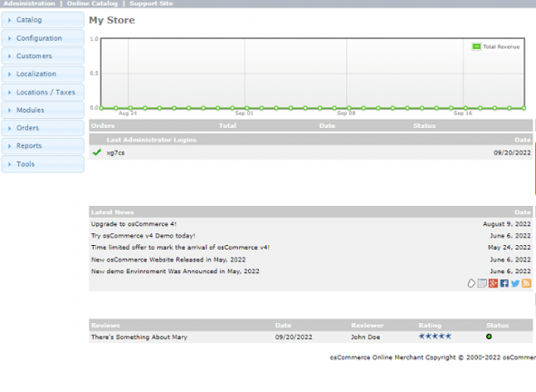Open the Facebook icon link

[504, 283]
